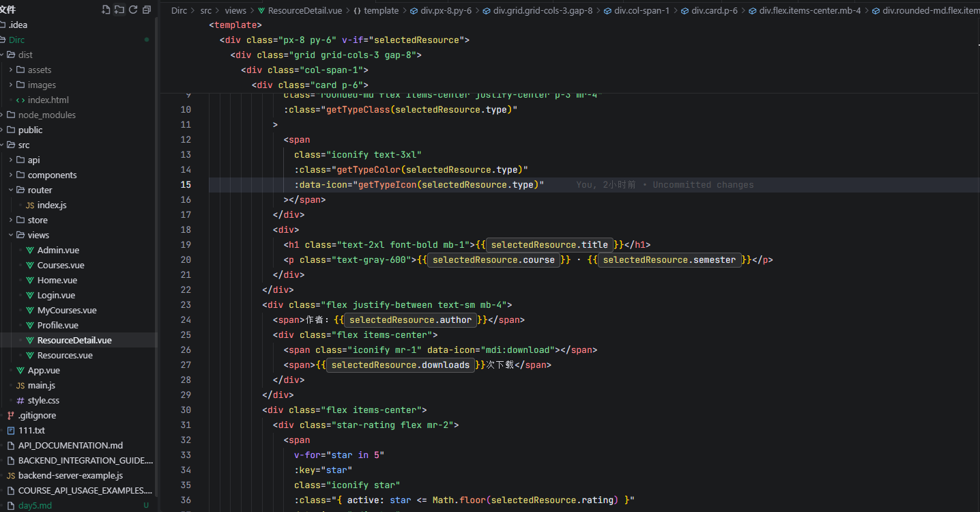Click the Vue icon in breadcrumb ResourceDetail.vue

click(x=261, y=11)
